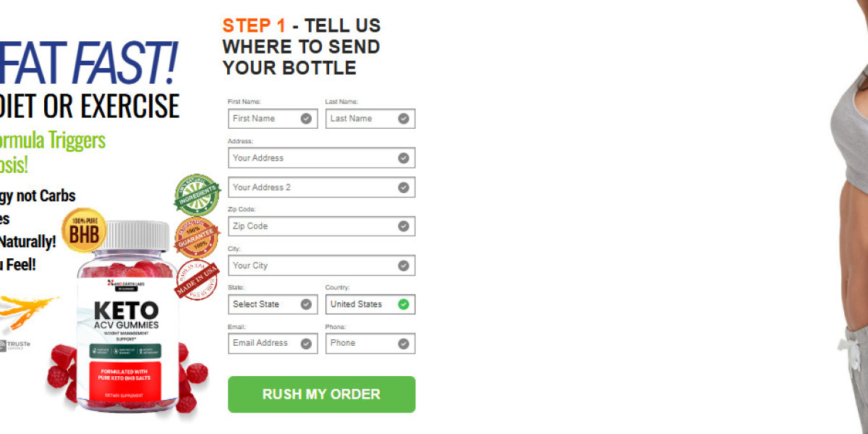Image resolution: width=868 pixels, height=434 pixels.
Task: Focus the First Name input field
Action: click(273, 119)
